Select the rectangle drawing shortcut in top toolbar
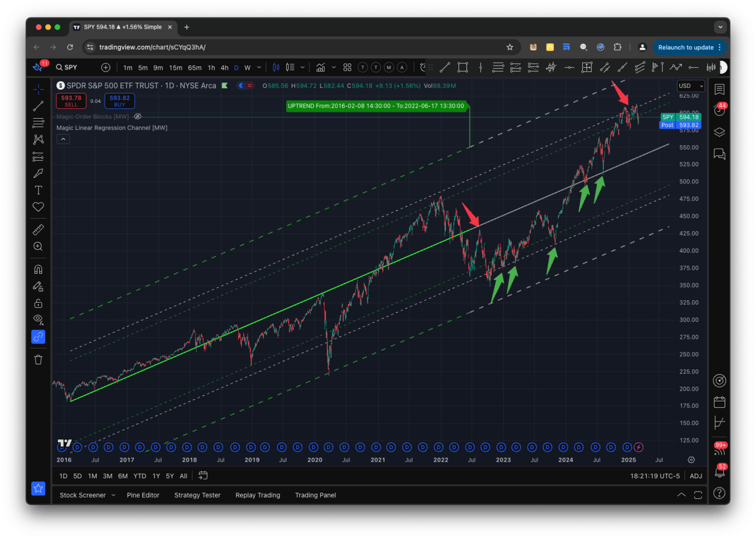This screenshot has height=539, width=756. click(x=463, y=67)
